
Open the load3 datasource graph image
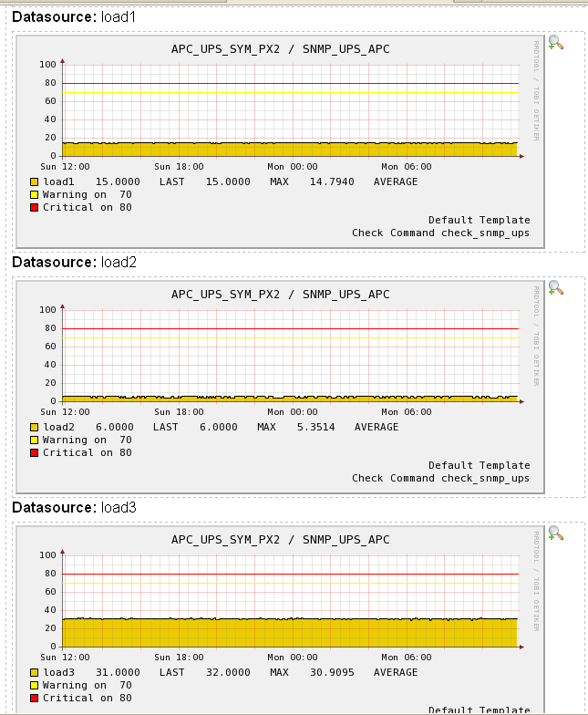click(x=281, y=620)
